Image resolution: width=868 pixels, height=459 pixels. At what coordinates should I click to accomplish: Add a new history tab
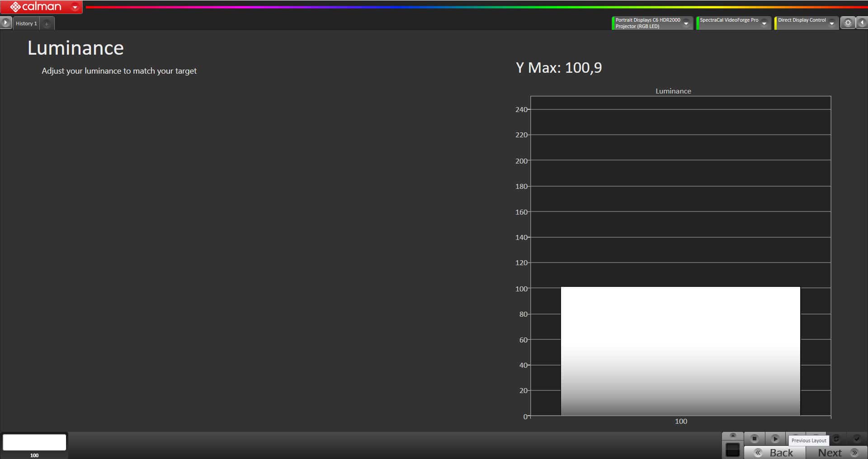[47, 23]
